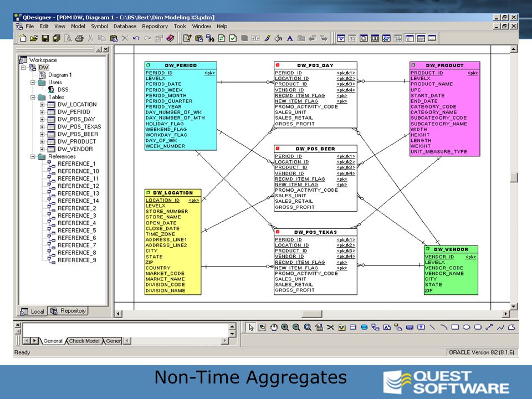The width and height of the screenshot is (532, 399).
Task: Click the Paste clipboard icon
Action: (x=114, y=38)
